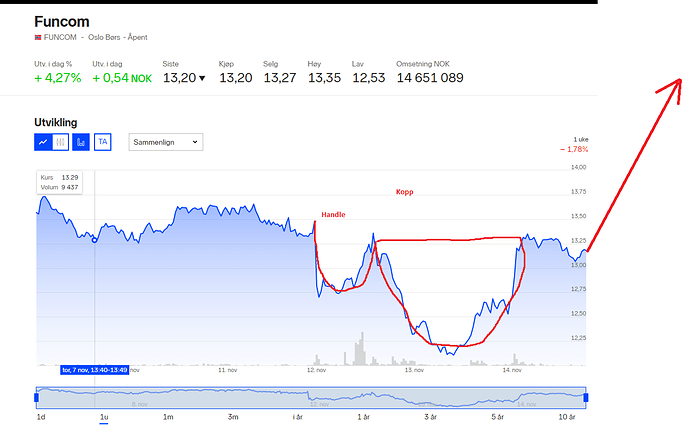Select the 3 år time range
The image size is (690, 433).
coord(430,417)
